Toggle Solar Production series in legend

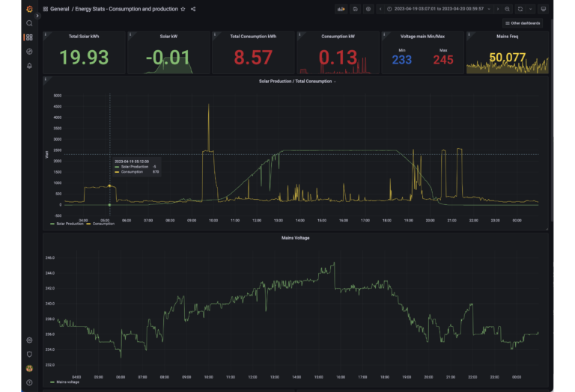click(x=69, y=224)
